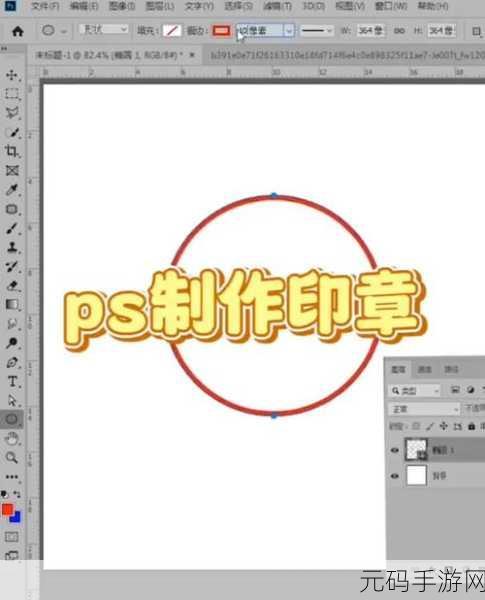Select the Hand tool

pyautogui.click(x=11, y=439)
